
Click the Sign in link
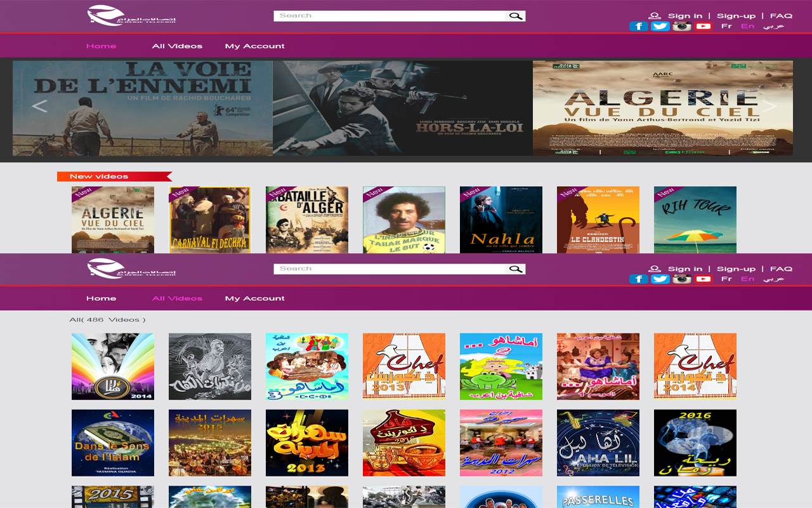tap(684, 15)
